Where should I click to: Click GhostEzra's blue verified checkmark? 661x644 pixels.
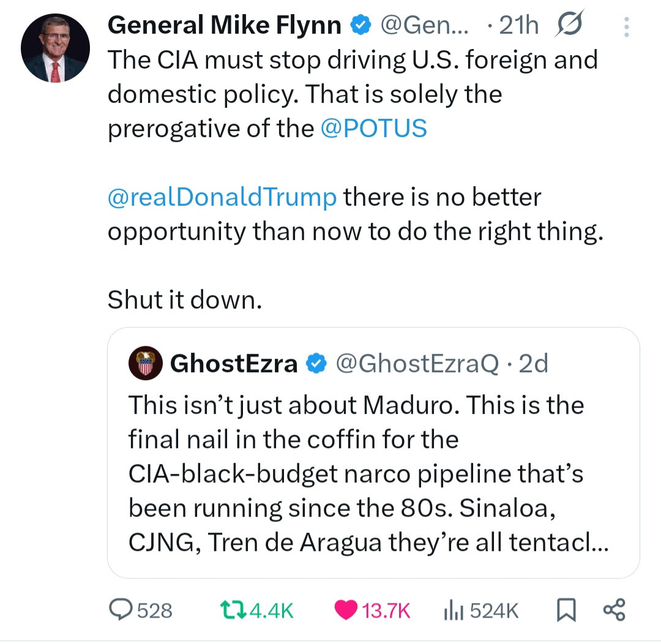316,364
